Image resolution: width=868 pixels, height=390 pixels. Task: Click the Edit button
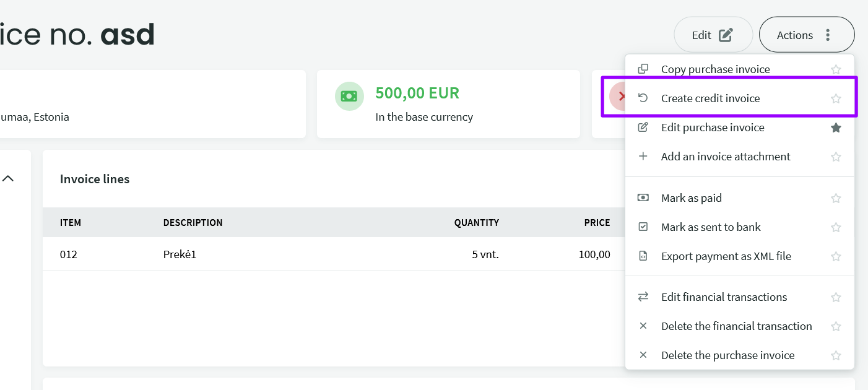(713, 35)
